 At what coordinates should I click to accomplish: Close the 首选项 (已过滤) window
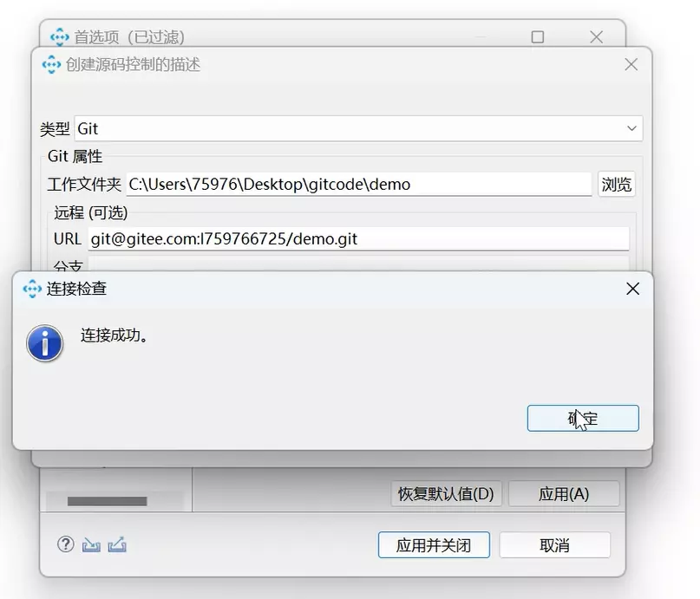click(x=597, y=36)
